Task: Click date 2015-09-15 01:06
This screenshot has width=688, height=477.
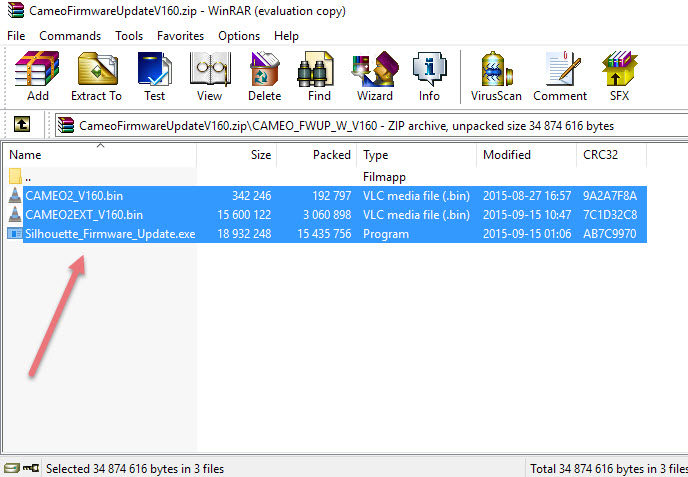Action: [527, 234]
